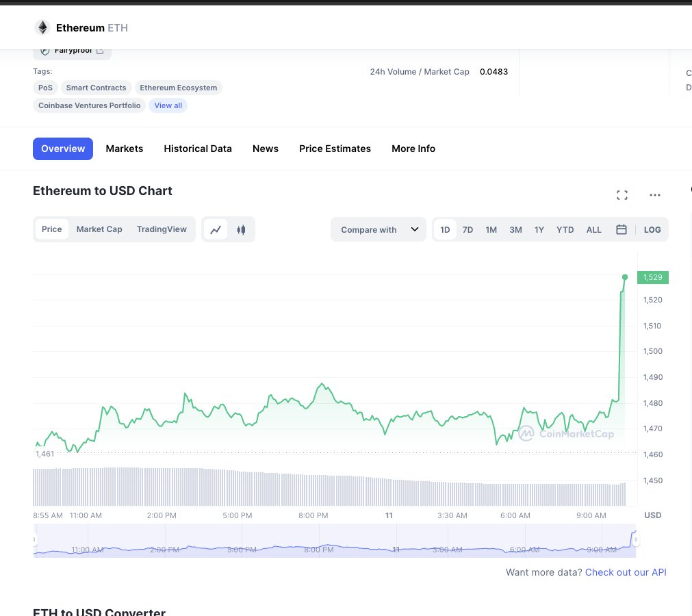The height and width of the screenshot is (616, 692).
Task: Select the 1Y time range
Action: click(x=539, y=230)
